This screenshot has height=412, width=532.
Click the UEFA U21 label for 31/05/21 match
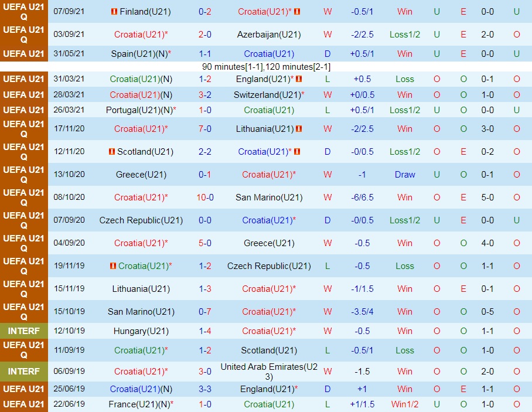pos(24,54)
